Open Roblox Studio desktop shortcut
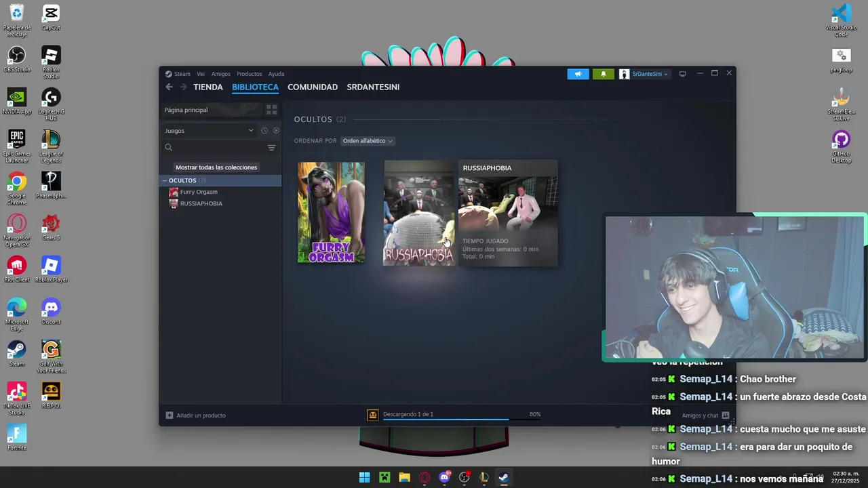The width and height of the screenshot is (868, 488). [51, 62]
